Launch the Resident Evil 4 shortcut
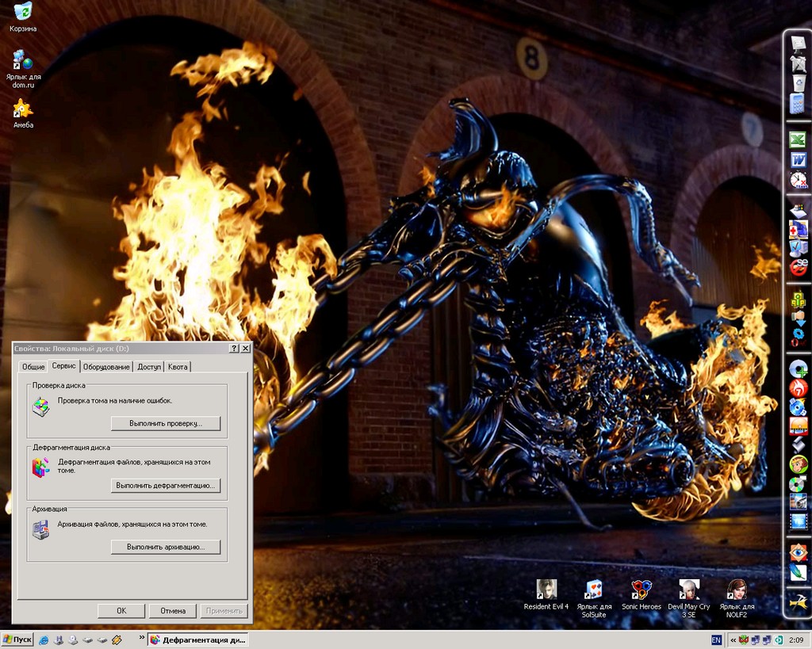 pos(546,589)
